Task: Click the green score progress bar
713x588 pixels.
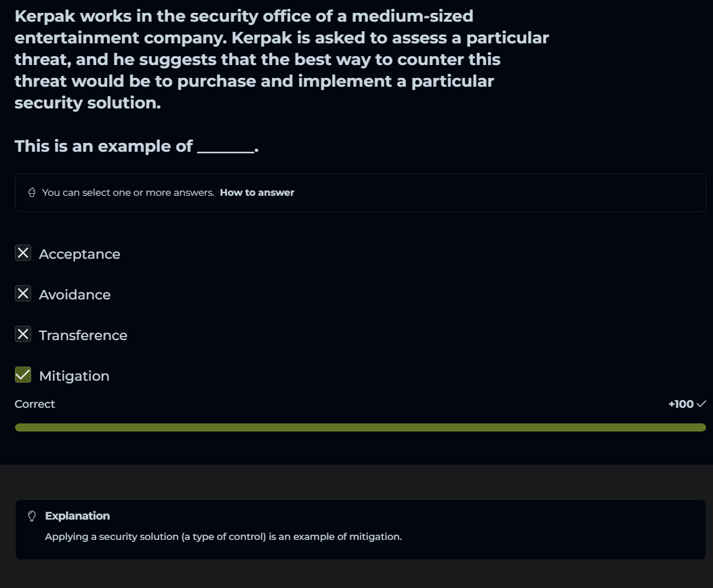Action: click(x=360, y=427)
